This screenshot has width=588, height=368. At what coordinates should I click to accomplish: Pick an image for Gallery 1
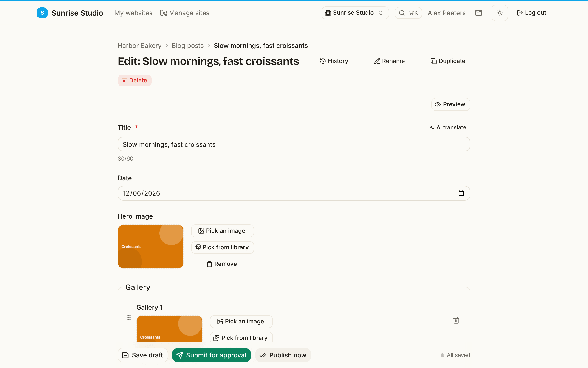pyautogui.click(x=241, y=321)
